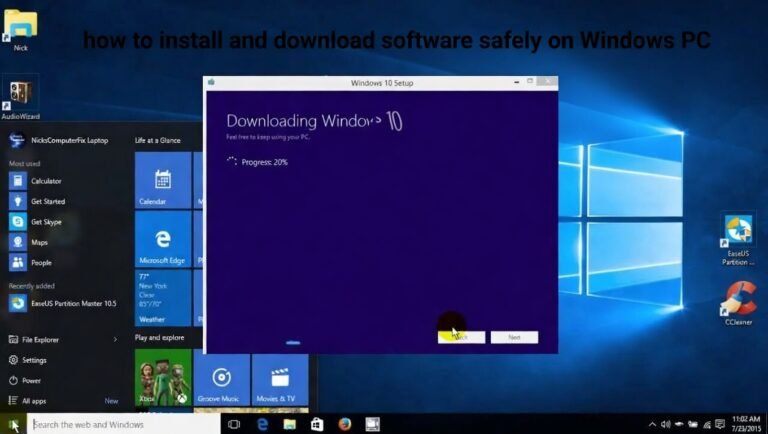
Task: Open the Store taskbar icon
Action: (x=317, y=424)
